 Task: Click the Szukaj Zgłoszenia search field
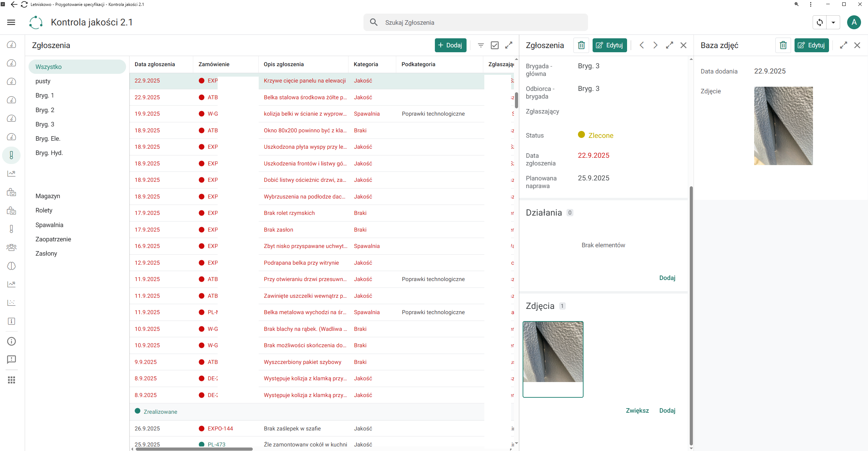476,22
